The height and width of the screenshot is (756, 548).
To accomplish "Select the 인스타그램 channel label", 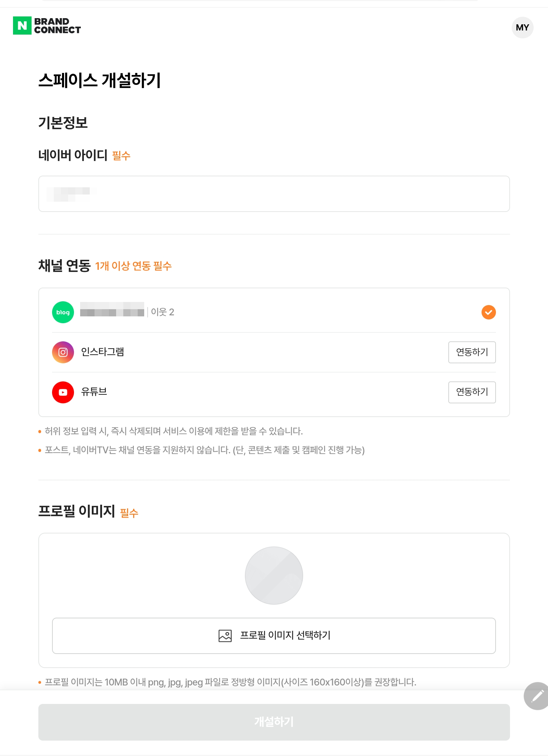I will [102, 352].
